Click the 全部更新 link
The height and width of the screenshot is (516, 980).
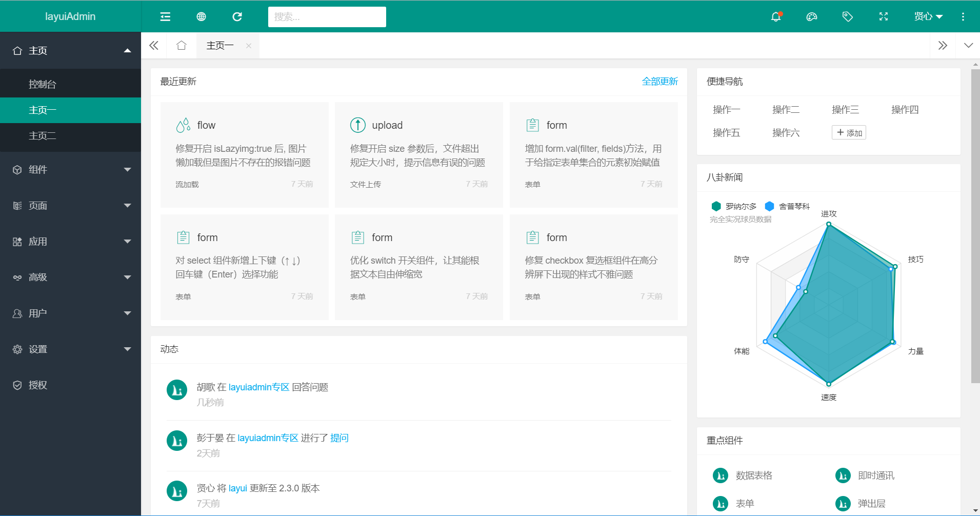[659, 82]
